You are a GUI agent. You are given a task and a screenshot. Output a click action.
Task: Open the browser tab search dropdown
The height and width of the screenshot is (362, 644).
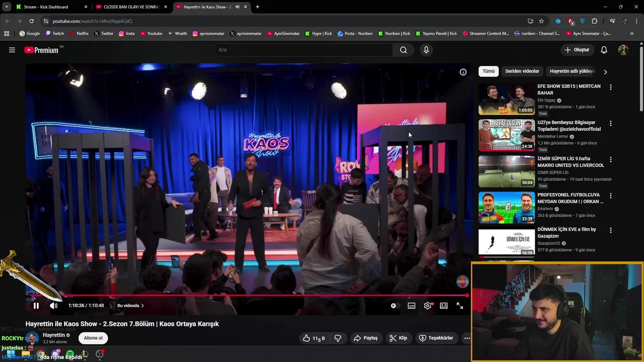click(x=7, y=7)
